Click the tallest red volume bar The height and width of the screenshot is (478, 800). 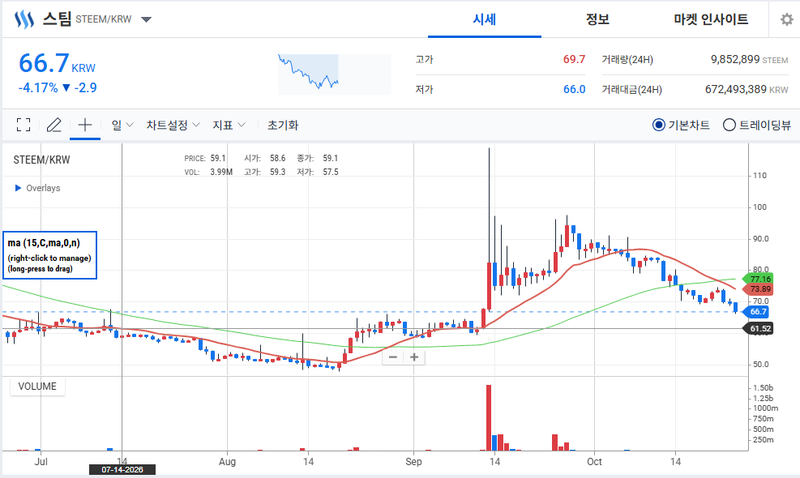[489, 418]
